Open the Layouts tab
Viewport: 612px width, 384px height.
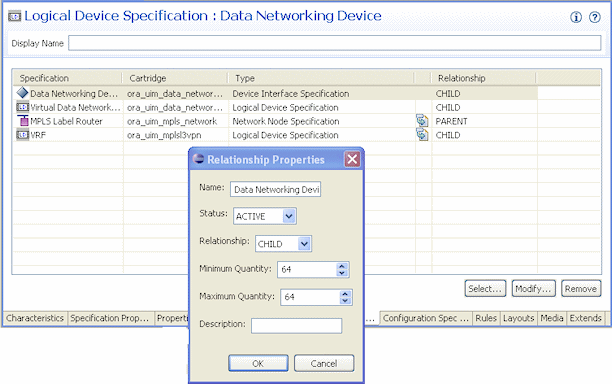(518, 318)
